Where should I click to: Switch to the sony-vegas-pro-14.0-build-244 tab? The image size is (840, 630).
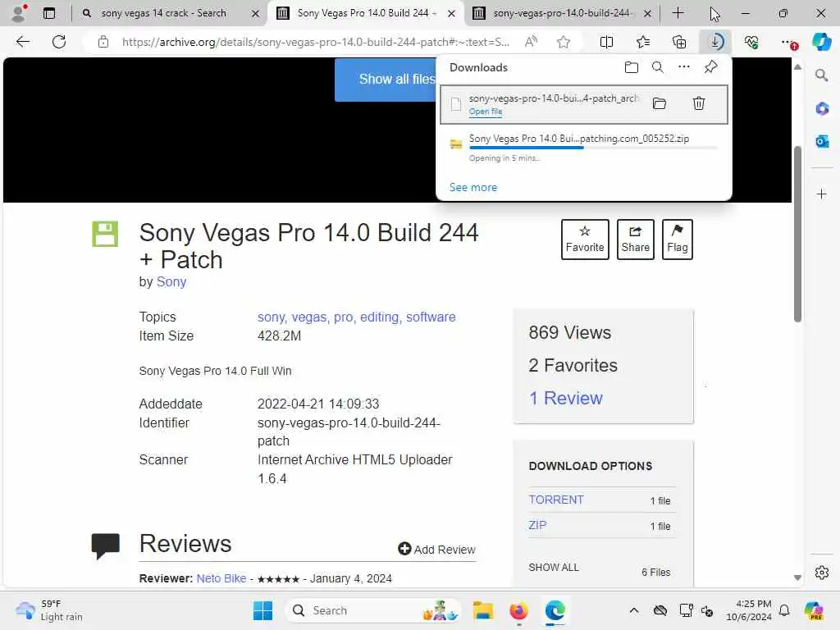coord(562,13)
